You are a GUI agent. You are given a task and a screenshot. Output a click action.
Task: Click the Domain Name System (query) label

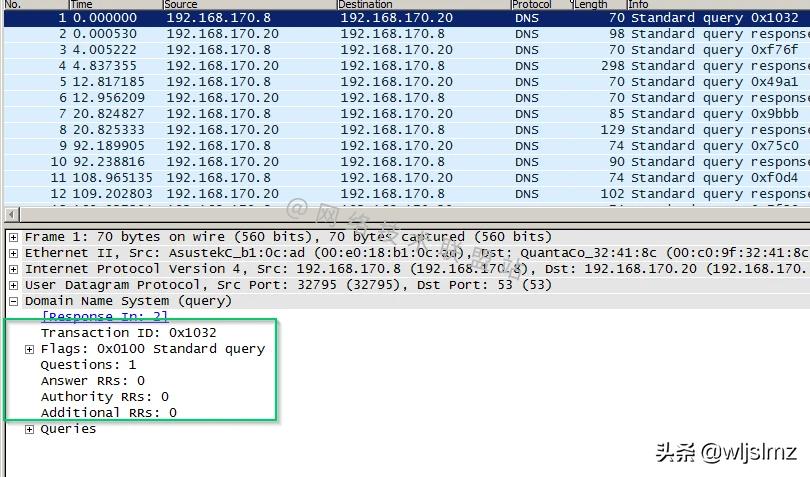[129, 301]
